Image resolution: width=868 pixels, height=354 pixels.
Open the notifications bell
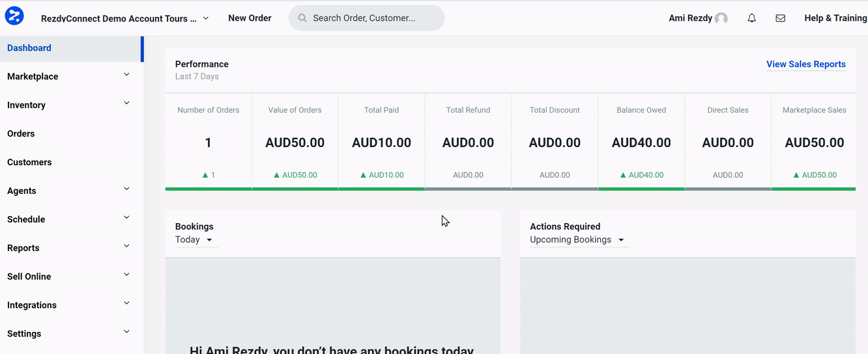click(x=751, y=18)
